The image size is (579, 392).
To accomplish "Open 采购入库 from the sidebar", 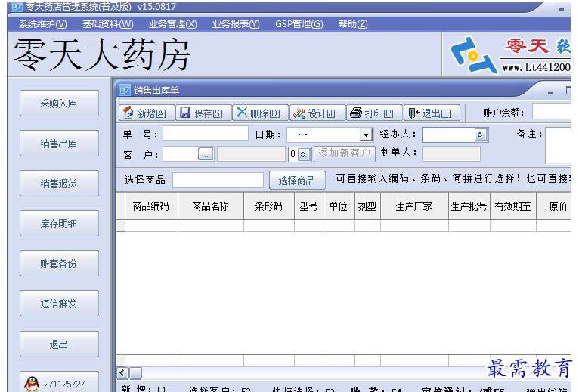I will point(59,103).
